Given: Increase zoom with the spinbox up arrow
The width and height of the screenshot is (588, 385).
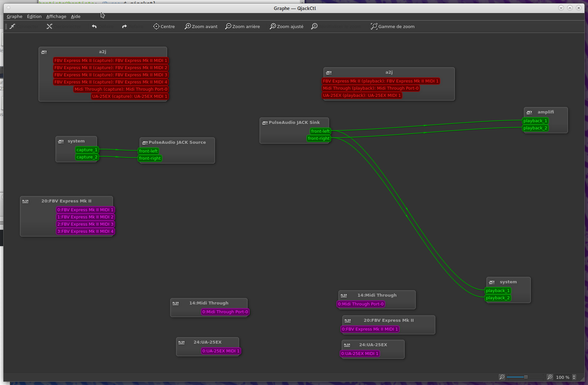Looking at the screenshot, I should (574, 376).
